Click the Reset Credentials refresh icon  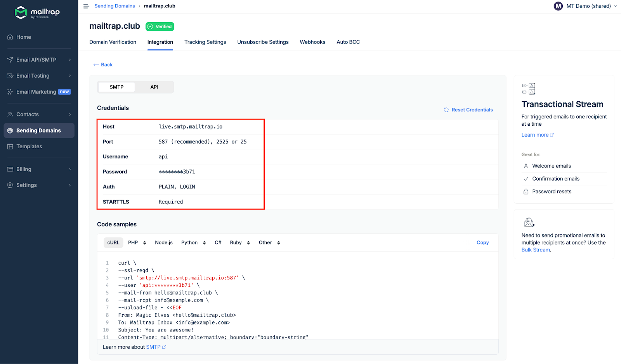(446, 110)
